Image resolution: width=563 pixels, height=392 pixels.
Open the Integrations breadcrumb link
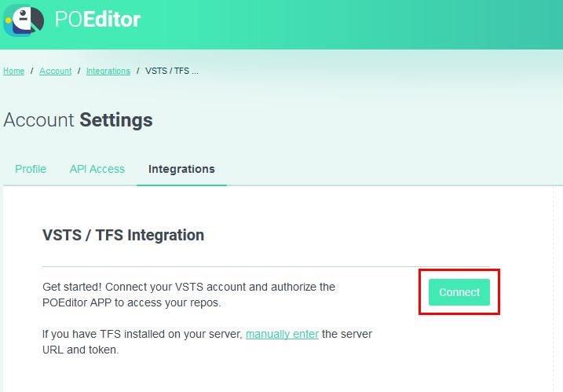pyautogui.click(x=108, y=71)
